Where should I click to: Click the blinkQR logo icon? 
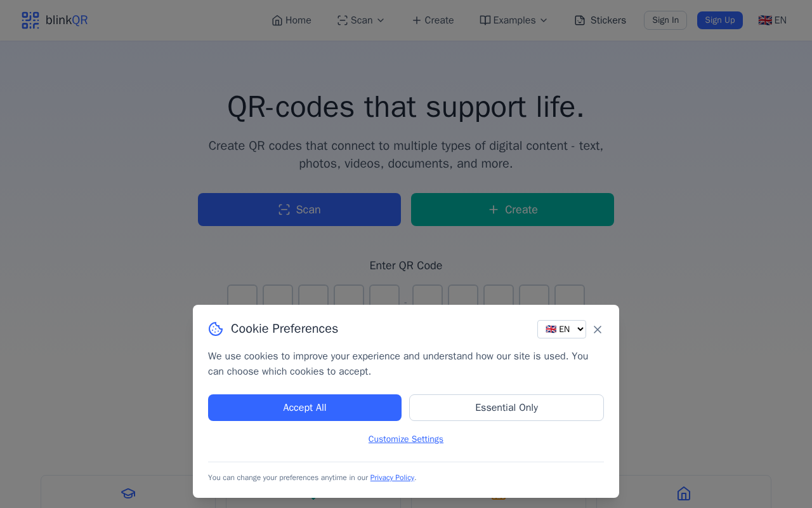click(x=30, y=20)
